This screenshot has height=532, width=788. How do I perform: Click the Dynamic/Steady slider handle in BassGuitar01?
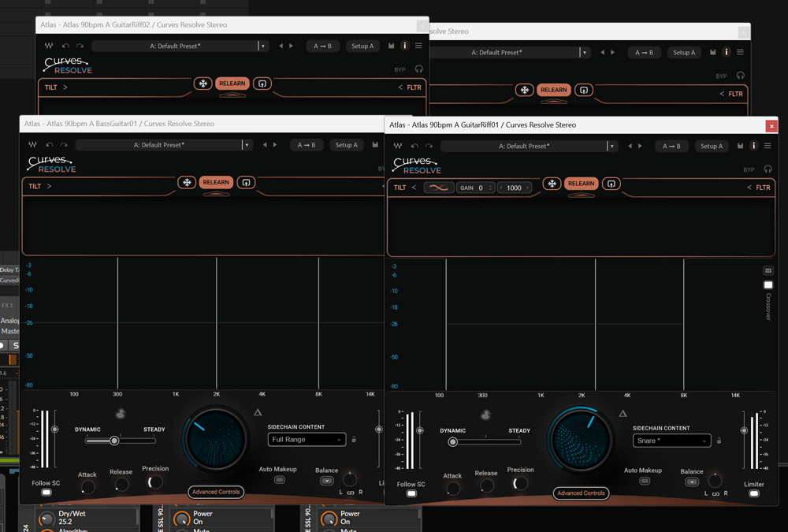pyautogui.click(x=114, y=441)
